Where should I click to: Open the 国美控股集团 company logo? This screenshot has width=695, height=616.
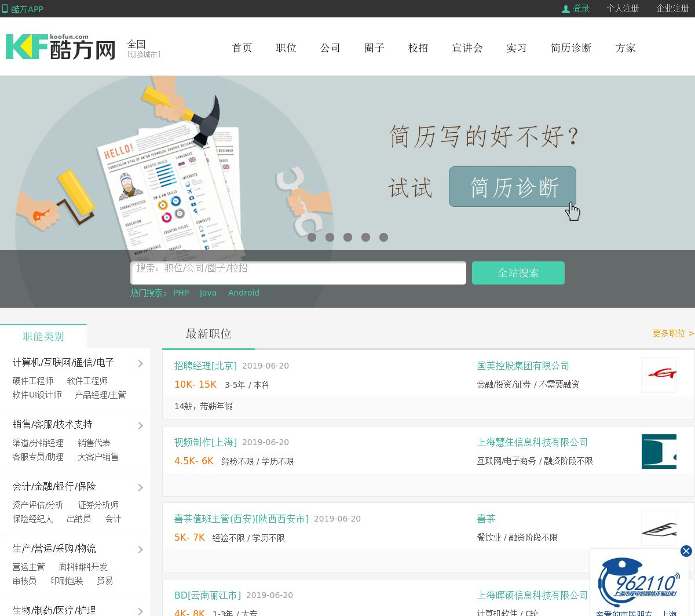click(x=659, y=375)
